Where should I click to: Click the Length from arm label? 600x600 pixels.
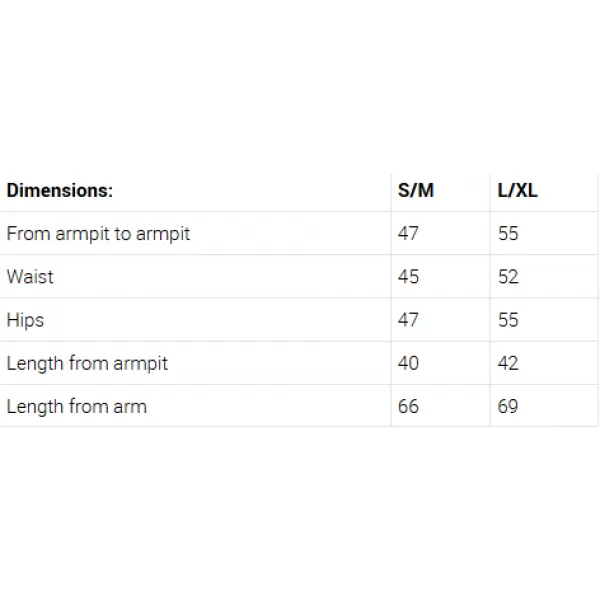pos(77,406)
